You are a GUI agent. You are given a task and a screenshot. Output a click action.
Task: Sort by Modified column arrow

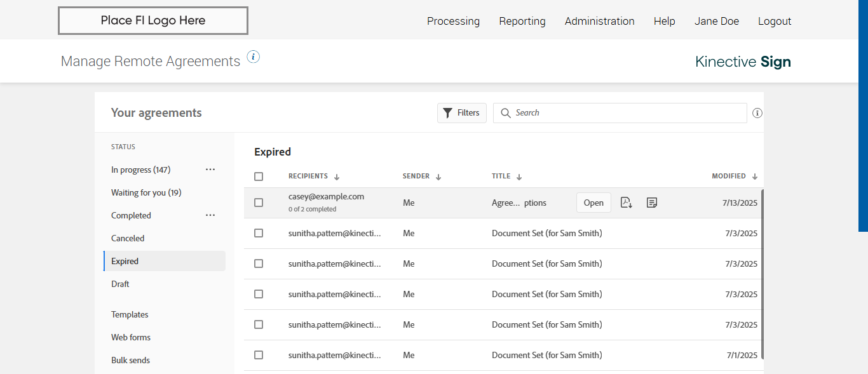755,177
